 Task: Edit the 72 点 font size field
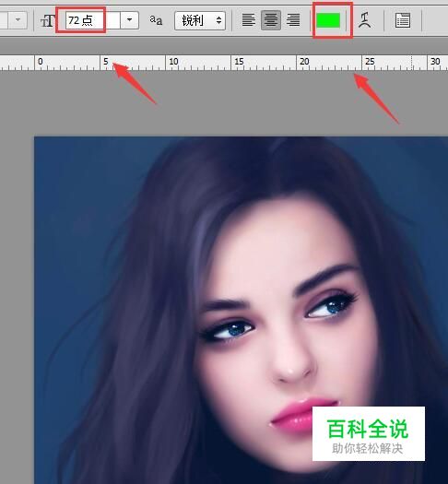pyautogui.click(x=93, y=20)
